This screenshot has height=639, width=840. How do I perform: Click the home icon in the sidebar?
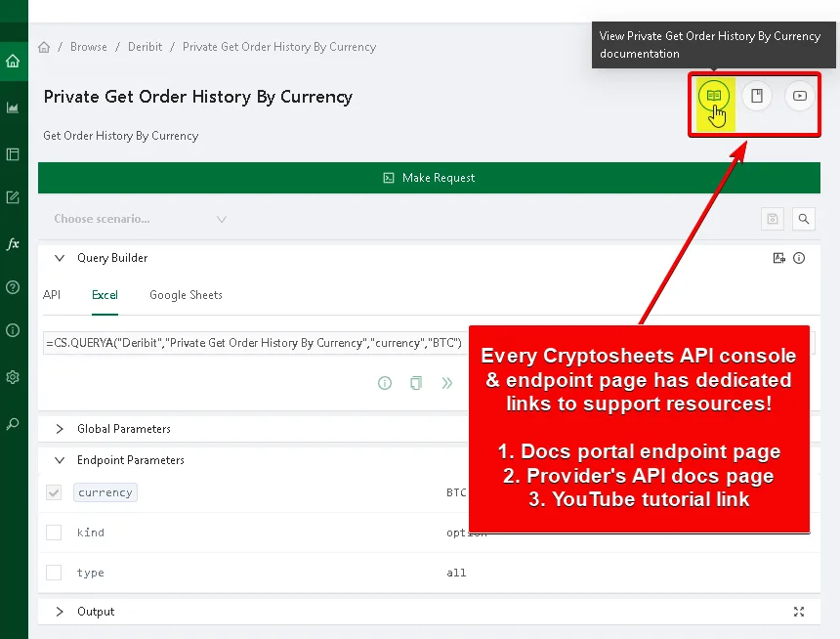point(13,62)
